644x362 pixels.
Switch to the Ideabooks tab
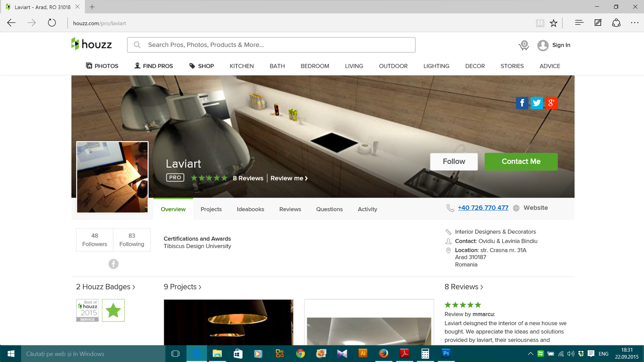point(250,209)
